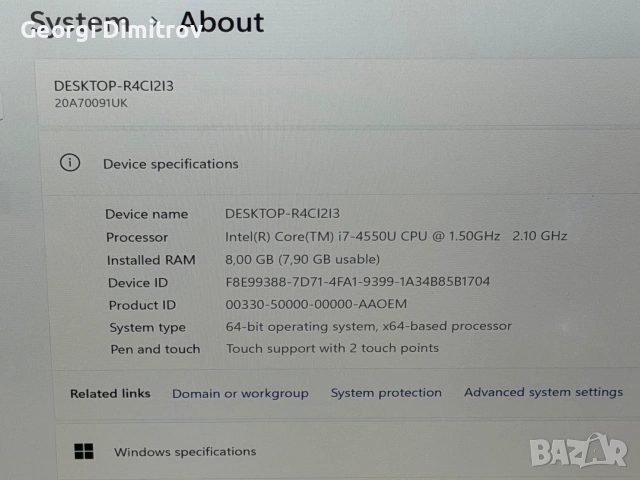The width and height of the screenshot is (640, 480).
Task: Click the breadcrumb chevron between System and About
Action: click(154, 21)
